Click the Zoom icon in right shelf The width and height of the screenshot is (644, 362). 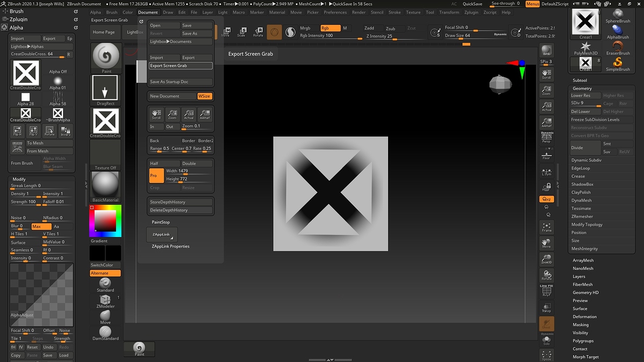[546, 90]
